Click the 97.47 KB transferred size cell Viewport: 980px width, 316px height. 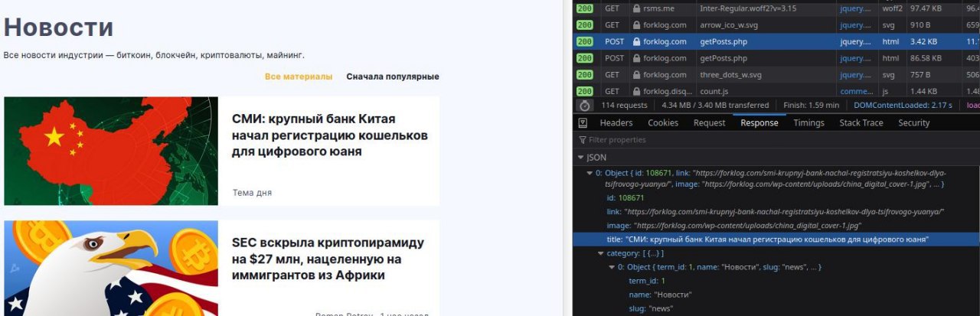click(x=926, y=8)
